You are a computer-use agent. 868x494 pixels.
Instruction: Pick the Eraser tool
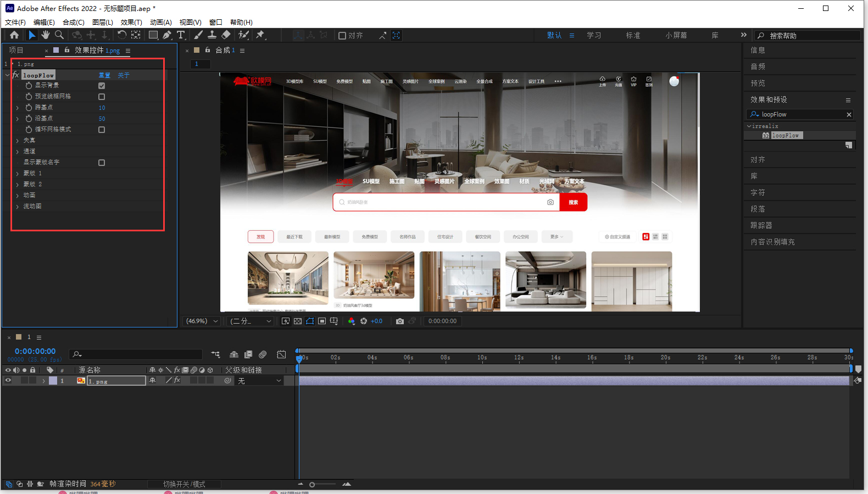click(x=226, y=35)
